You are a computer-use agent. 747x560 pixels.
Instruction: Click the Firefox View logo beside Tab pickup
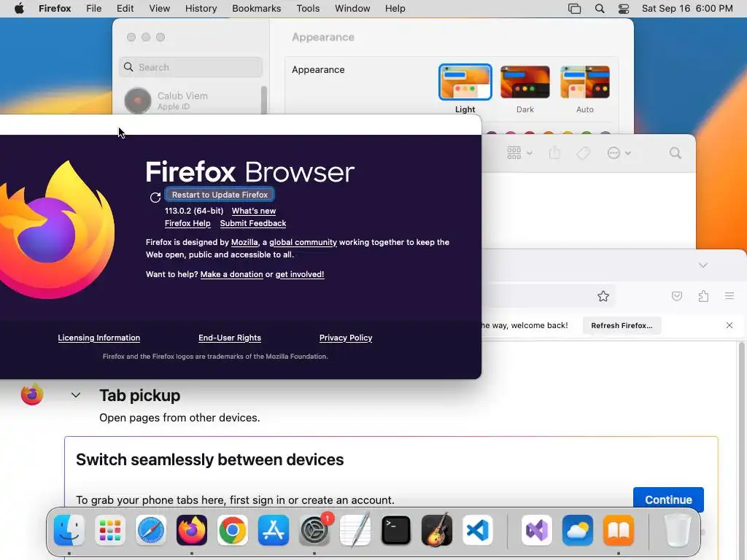pyautogui.click(x=32, y=394)
